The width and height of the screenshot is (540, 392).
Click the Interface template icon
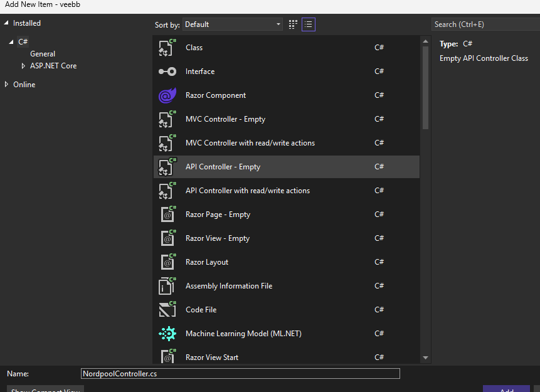[x=167, y=72]
